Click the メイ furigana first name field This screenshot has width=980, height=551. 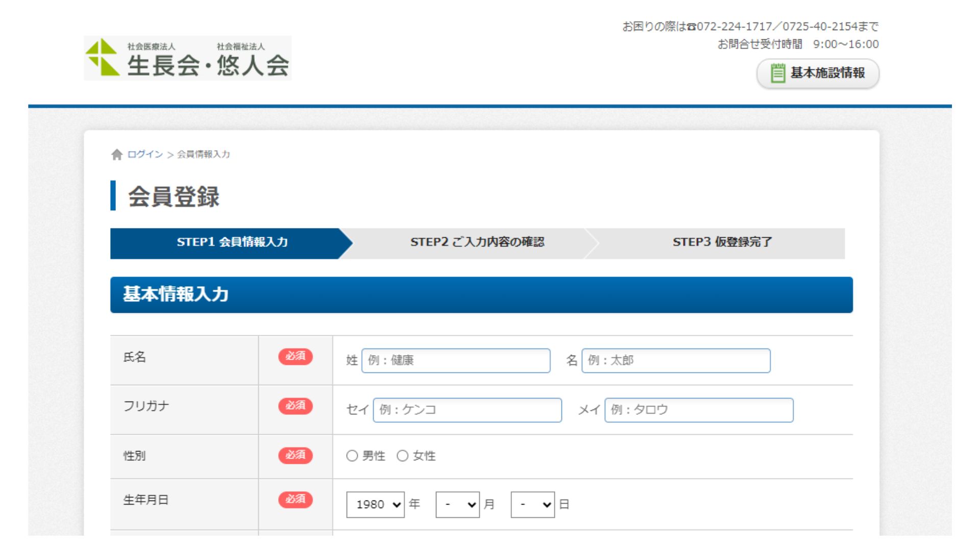tap(699, 410)
